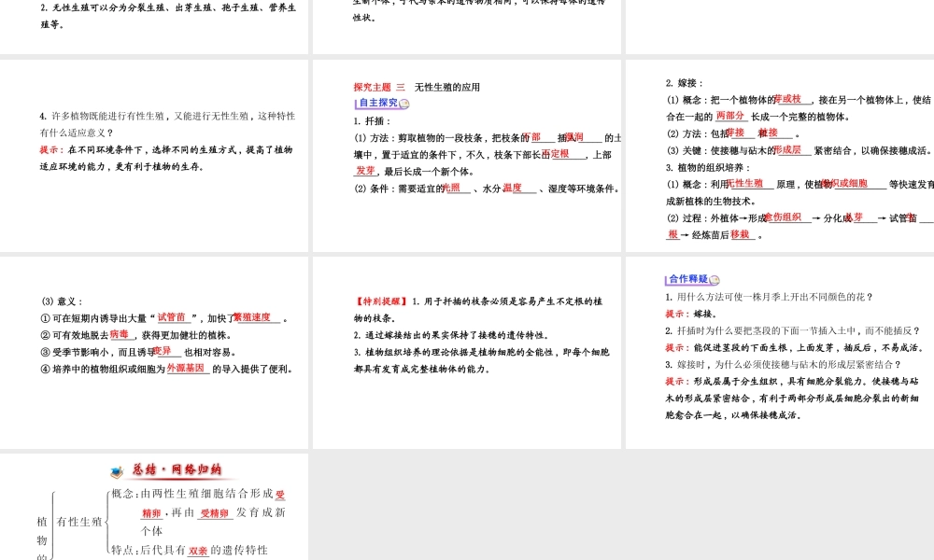Click the red answer 光照

[452, 188]
